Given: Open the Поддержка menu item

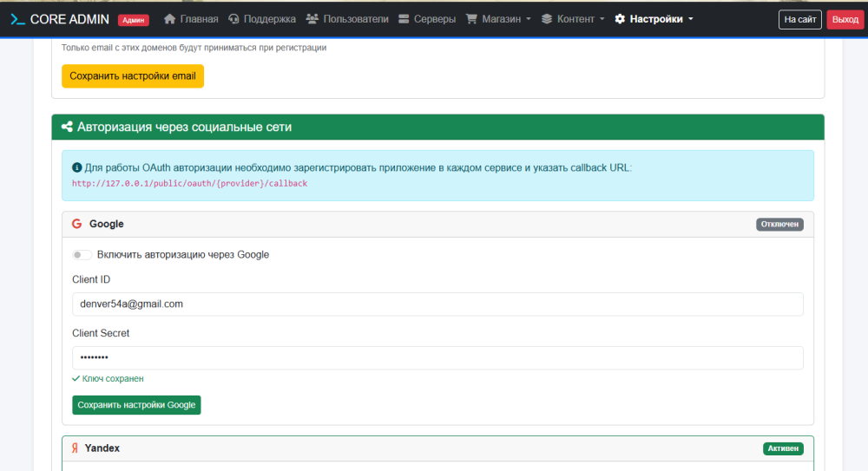Looking at the screenshot, I should tap(269, 19).
